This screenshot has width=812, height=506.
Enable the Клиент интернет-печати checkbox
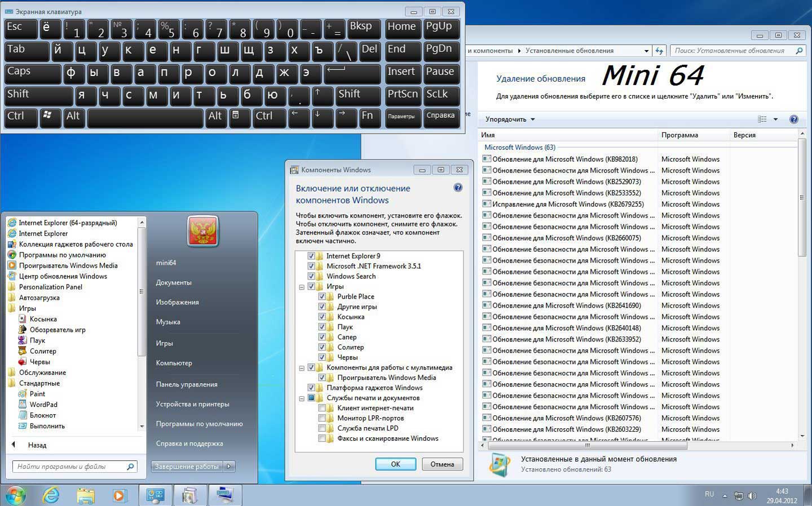(x=322, y=408)
